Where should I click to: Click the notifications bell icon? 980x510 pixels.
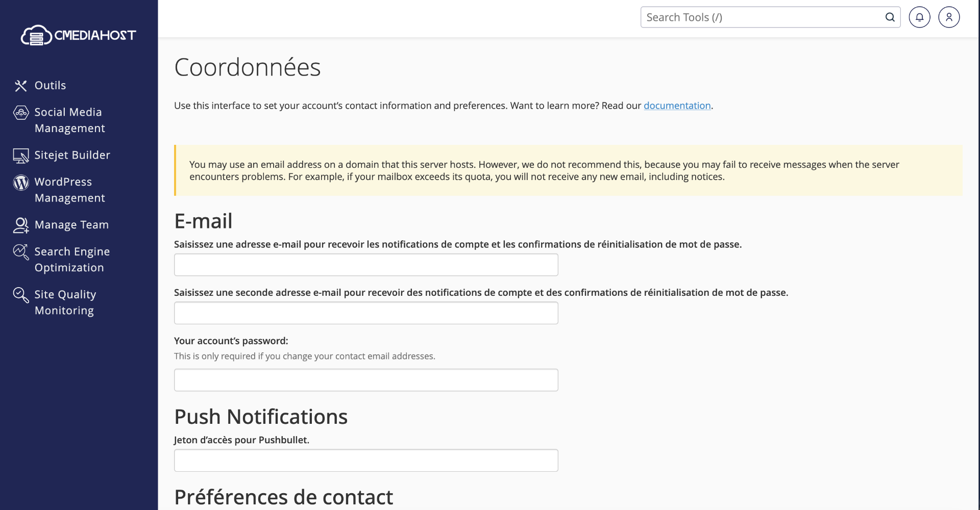[919, 17]
